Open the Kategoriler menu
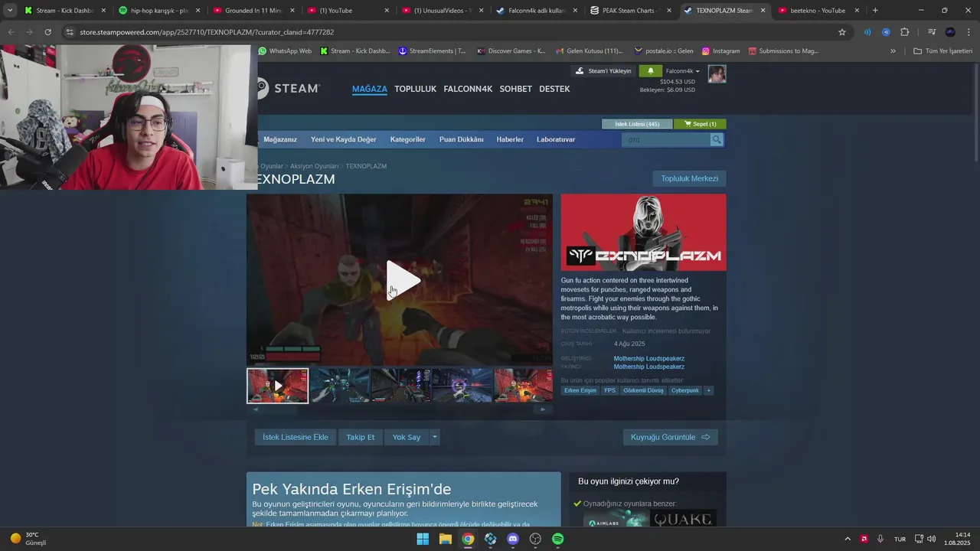Image resolution: width=980 pixels, height=551 pixels. (407, 139)
